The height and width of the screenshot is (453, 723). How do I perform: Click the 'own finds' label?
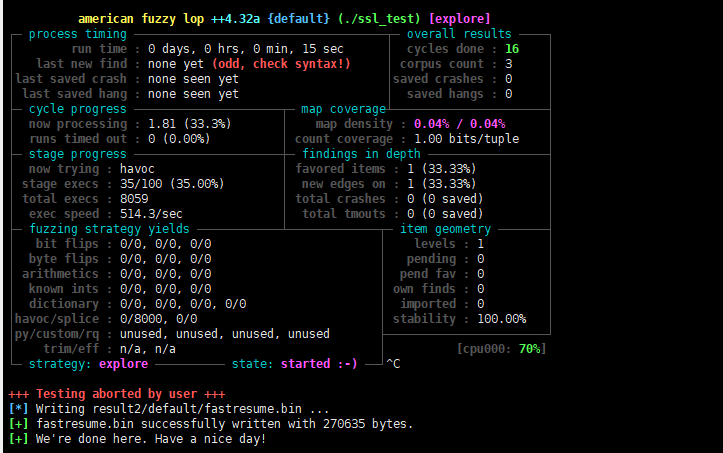coord(424,289)
